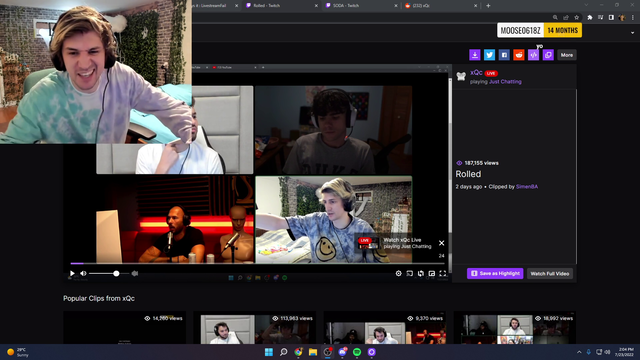Click the clip seek progress bar
Image resolution: width=640 pixels, height=360 pixels.
coord(257,264)
